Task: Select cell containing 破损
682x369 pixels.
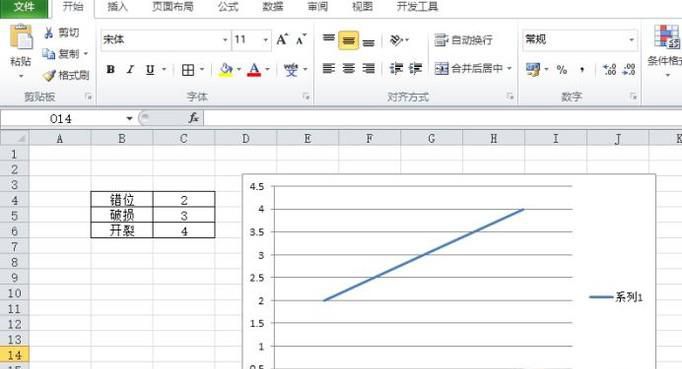Action: (122, 215)
